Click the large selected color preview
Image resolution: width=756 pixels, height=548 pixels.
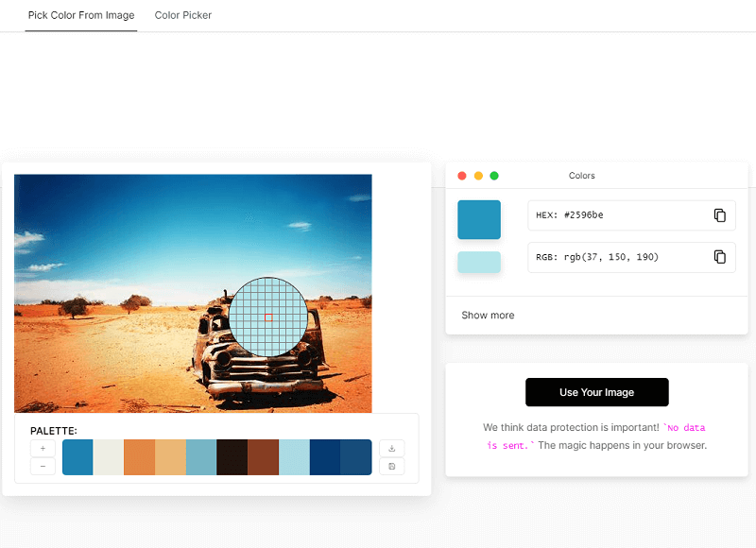pyautogui.click(x=479, y=220)
